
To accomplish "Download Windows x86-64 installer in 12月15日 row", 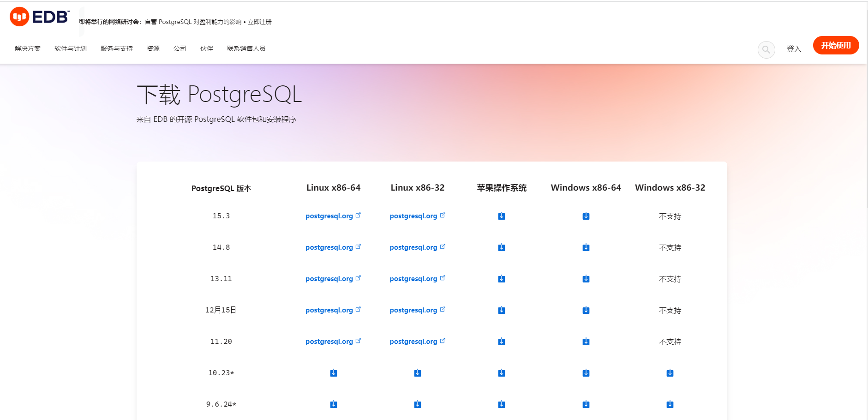I will [586, 310].
